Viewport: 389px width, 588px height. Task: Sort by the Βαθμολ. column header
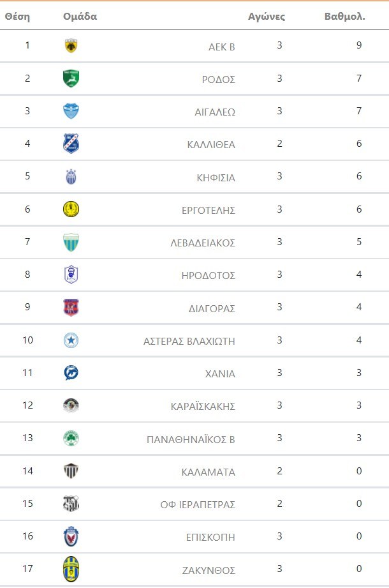344,17
